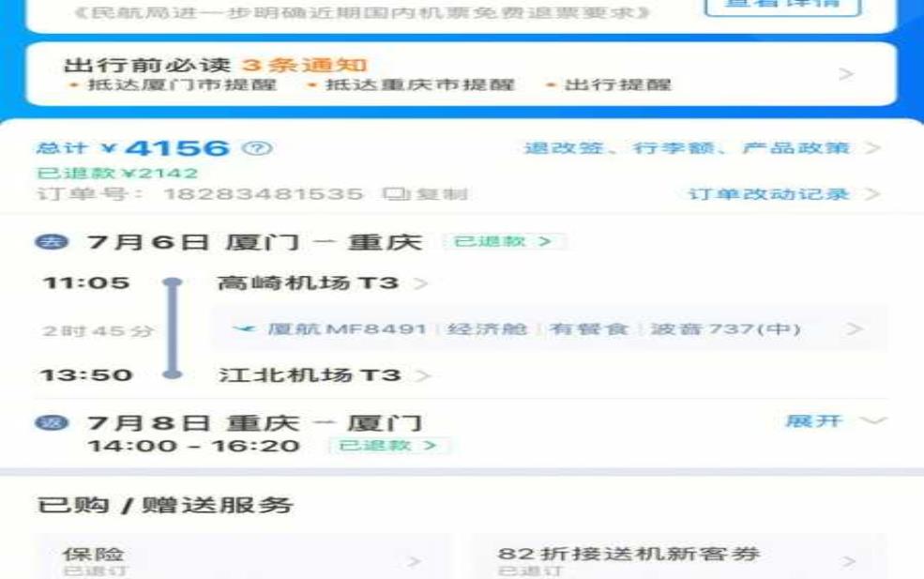Image resolution: width=924 pixels, height=579 pixels.
Task: Open the arrow at right of flight MF8491 row
Action: 854,329
